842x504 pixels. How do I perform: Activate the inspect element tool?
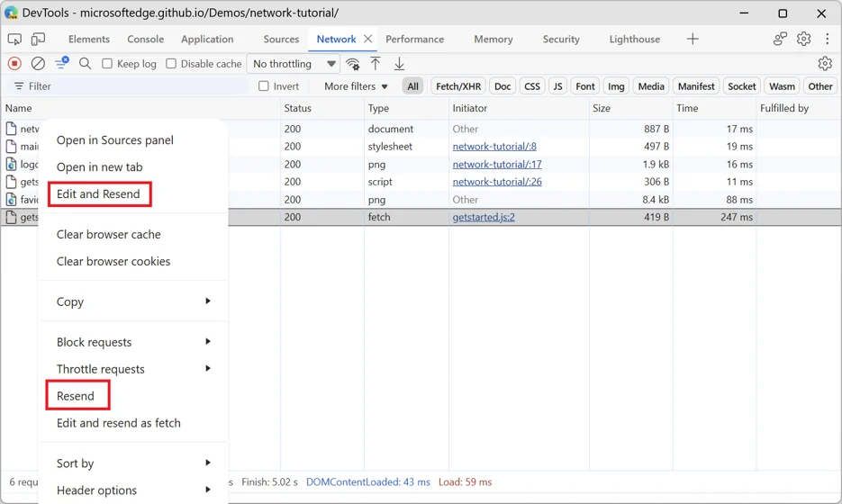[14, 40]
